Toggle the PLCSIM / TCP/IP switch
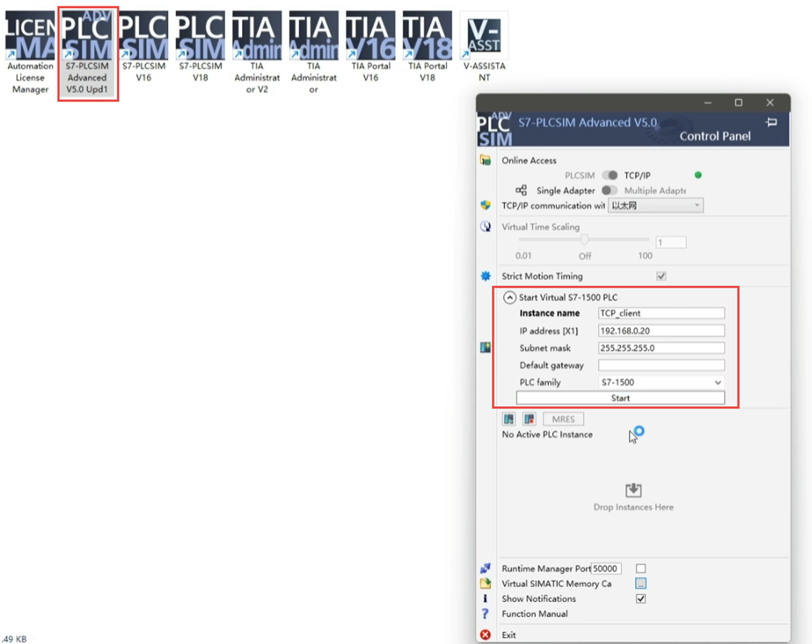The height and width of the screenshot is (644, 812). coord(610,175)
